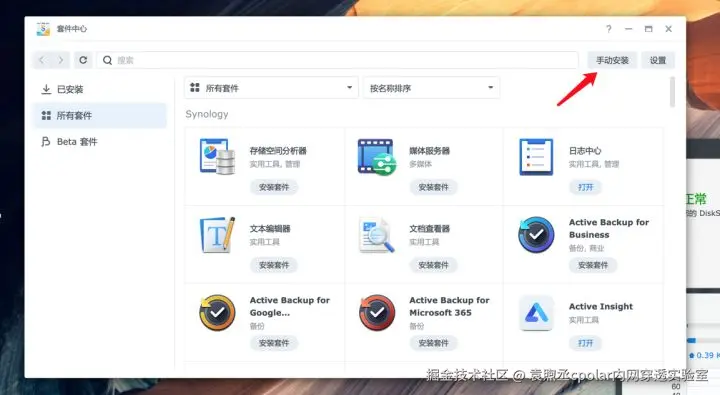
Task: Click the Beta icon in the sidebar
Action: click(x=45, y=141)
